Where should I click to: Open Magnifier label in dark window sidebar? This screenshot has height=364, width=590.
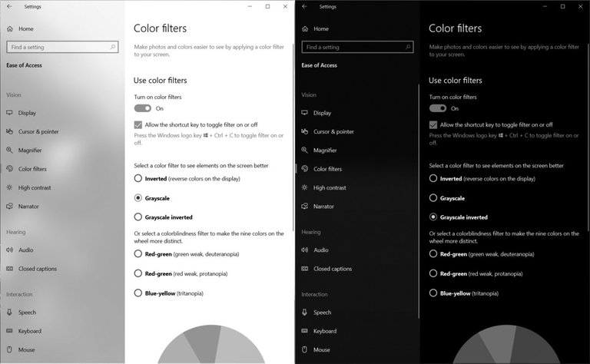[325, 150]
